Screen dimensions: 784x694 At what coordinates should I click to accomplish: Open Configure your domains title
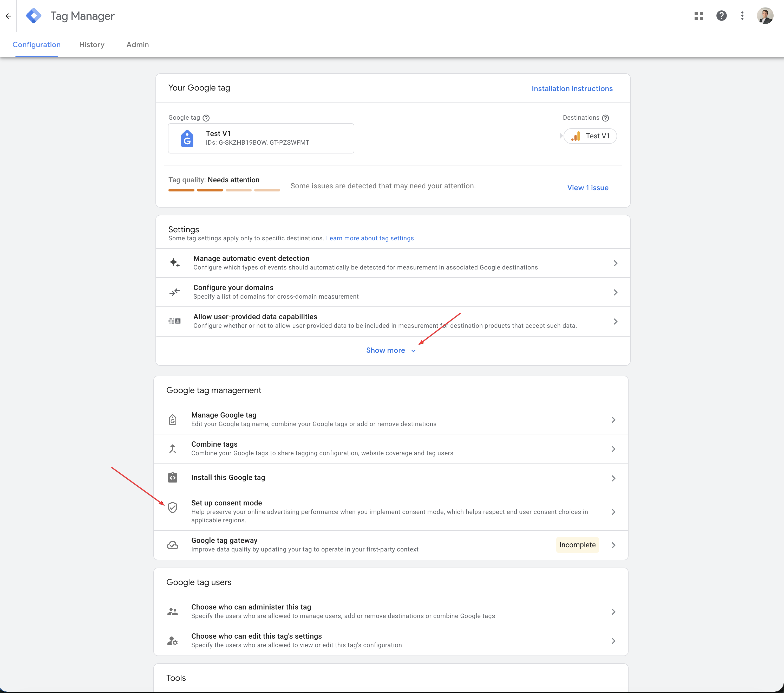233,288
